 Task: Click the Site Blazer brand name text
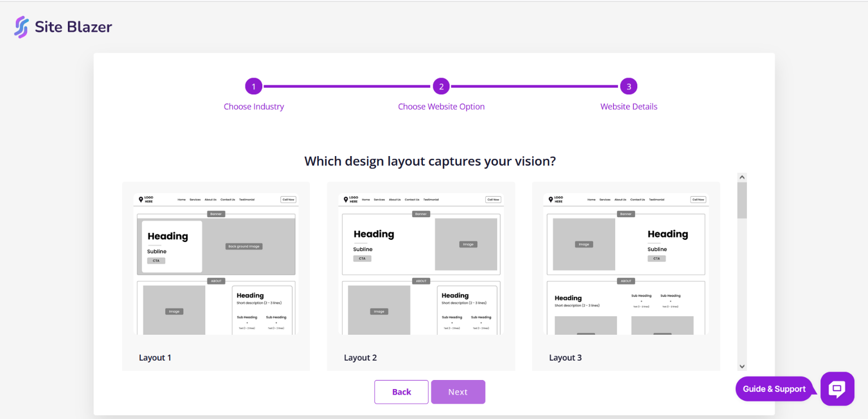[74, 27]
